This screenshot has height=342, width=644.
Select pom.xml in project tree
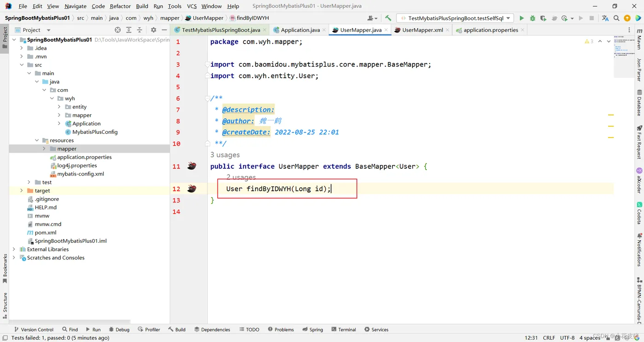(x=46, y=233)
